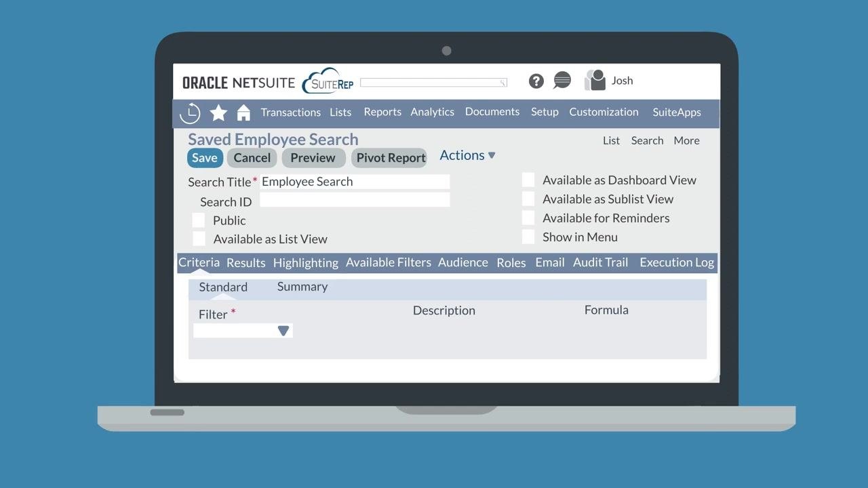Image resolution: width=868 pixels, height=488 pixels.
Task: Click the Save button
Action: click(204, 158)
